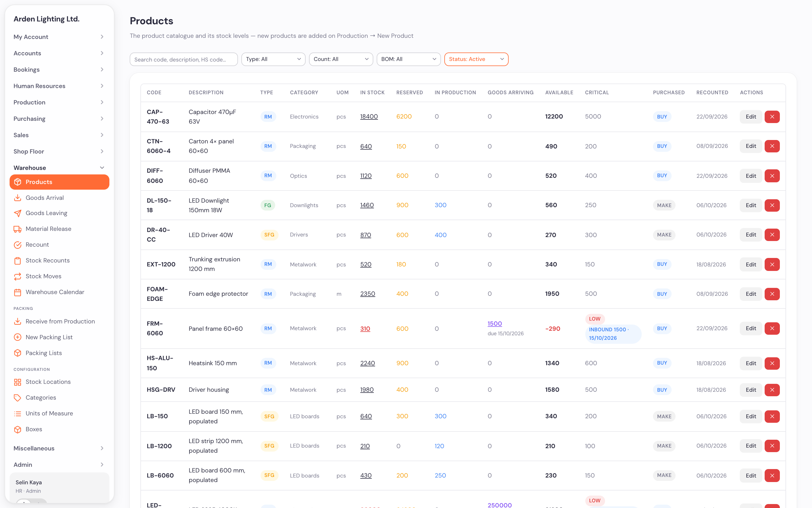Screen dimensions: 812x508
Task: Delete the FRM-6060 product with red X
Action: 772,328
